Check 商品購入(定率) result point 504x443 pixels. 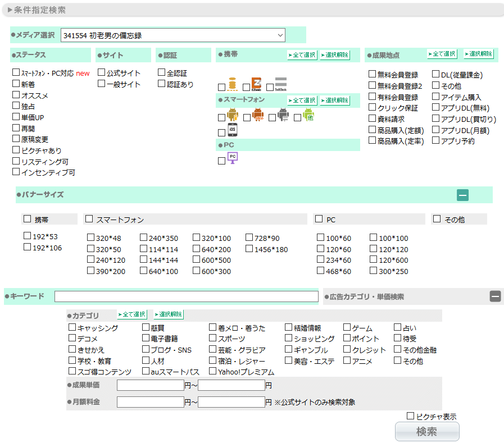[372, 140]
